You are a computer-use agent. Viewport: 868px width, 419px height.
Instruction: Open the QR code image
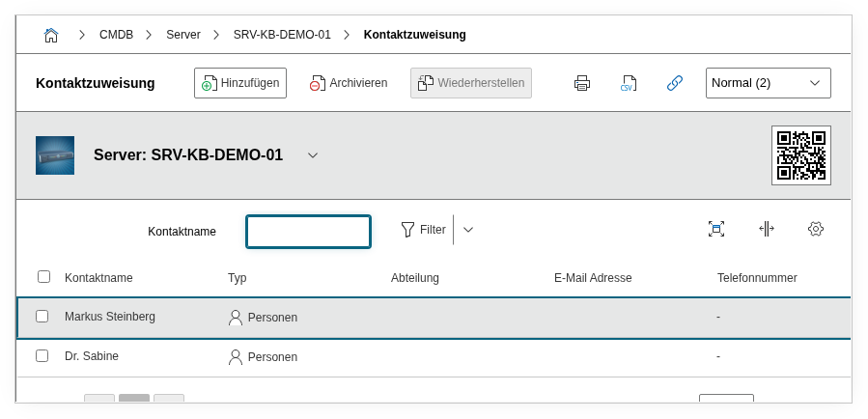point(800,154)
